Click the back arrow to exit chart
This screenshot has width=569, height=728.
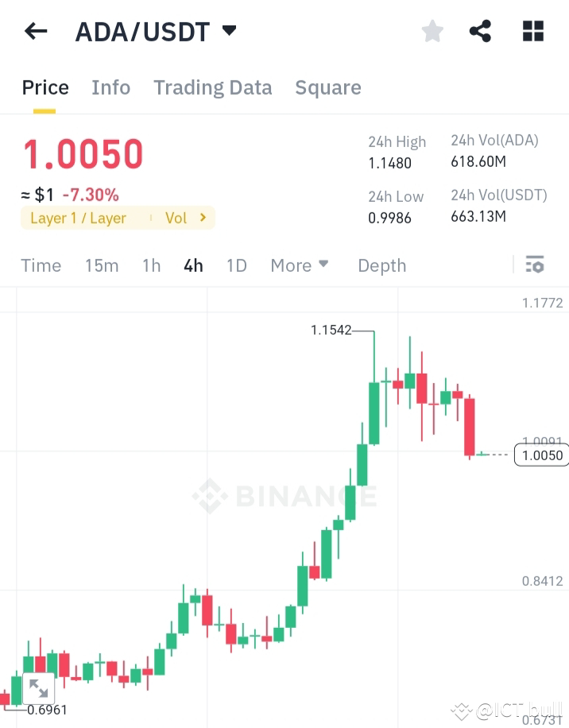[36, 31]
